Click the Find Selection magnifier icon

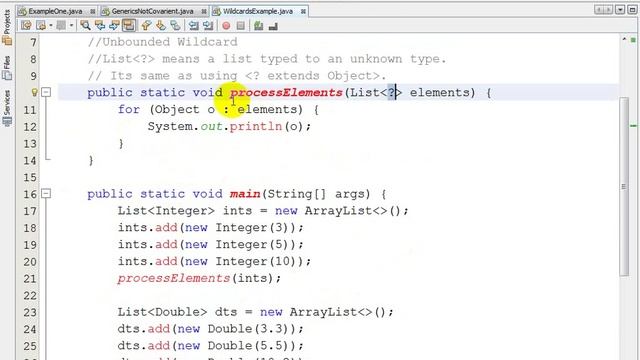tap(85, 26)
